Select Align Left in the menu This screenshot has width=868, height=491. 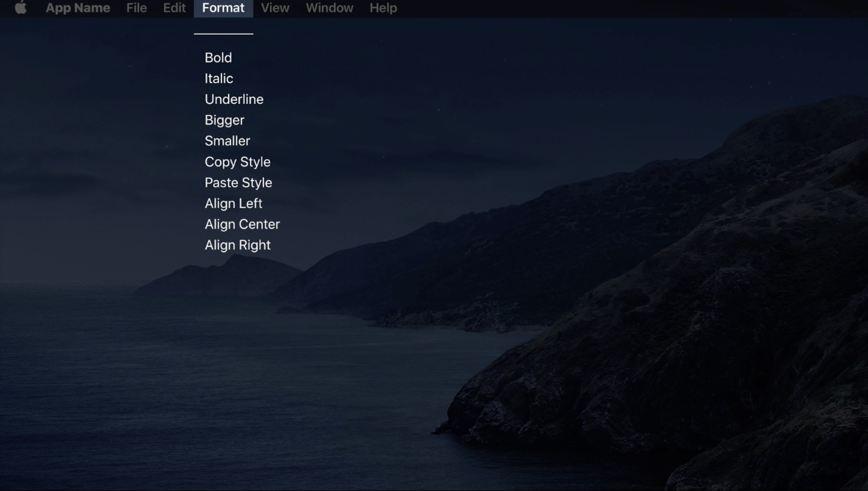coord(233,203)
